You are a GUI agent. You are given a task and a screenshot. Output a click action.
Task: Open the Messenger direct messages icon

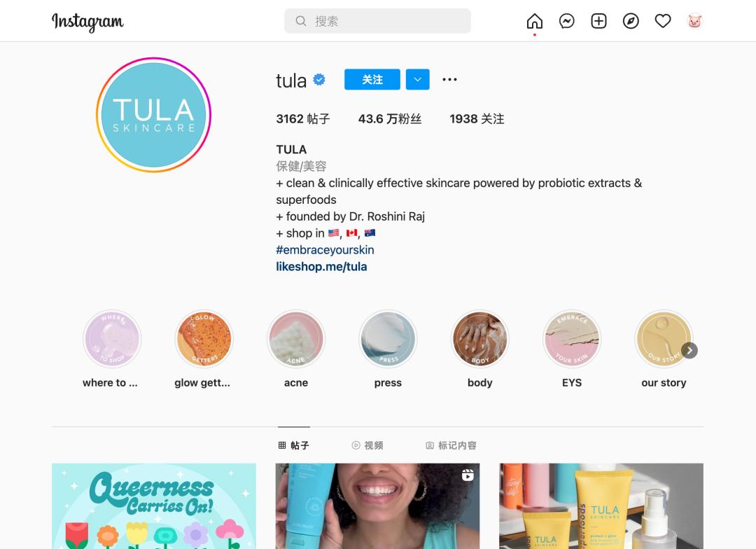[566, 21]
